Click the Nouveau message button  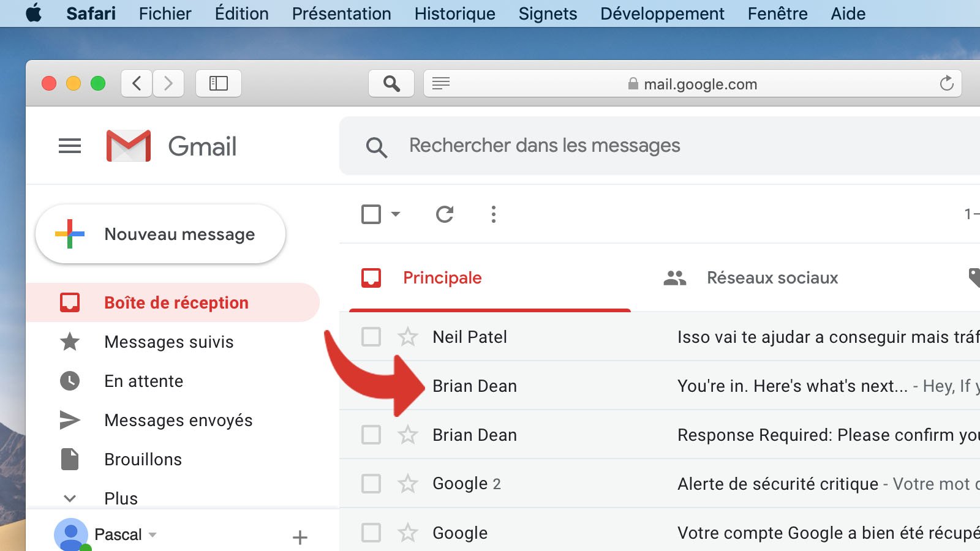(160, 234)
